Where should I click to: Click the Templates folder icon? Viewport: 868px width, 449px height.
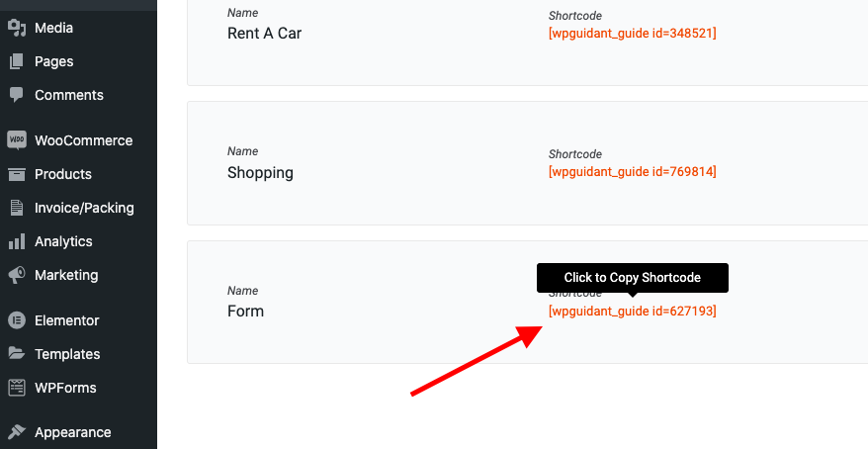(16, 354)
